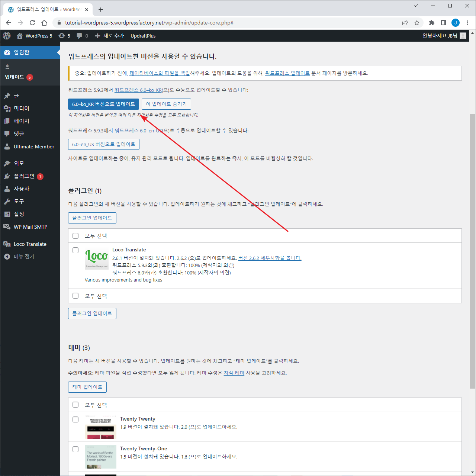Viewport: 476px width, 476px height.
Task: Click the WP Mail SMTP envelope icon
Action: (x=7, y=227)
